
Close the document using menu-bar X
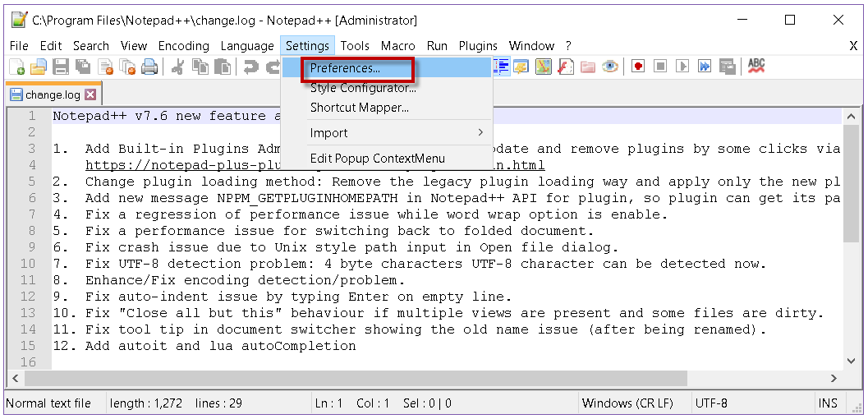tap(853, 46)
